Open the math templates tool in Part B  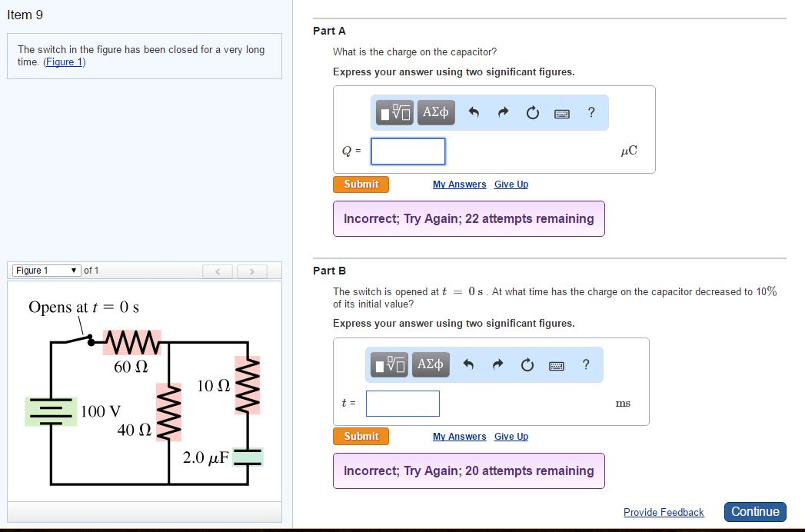tap(389, 364)
